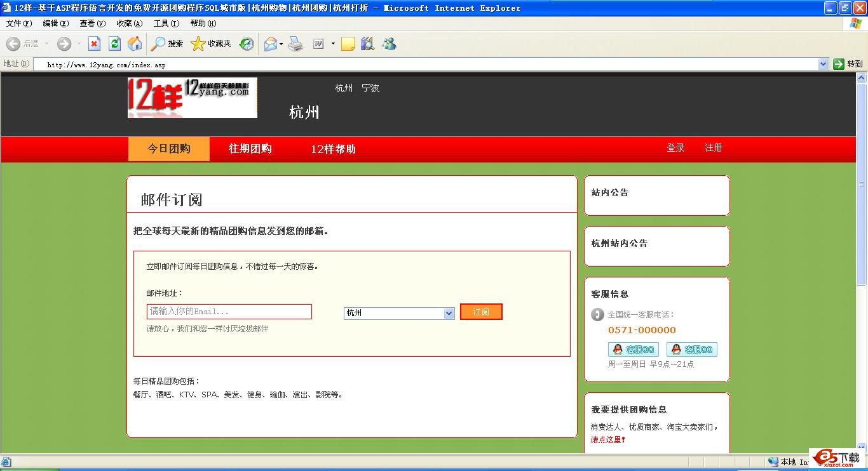Open the History toolbar icon

(x=247, y=44)
